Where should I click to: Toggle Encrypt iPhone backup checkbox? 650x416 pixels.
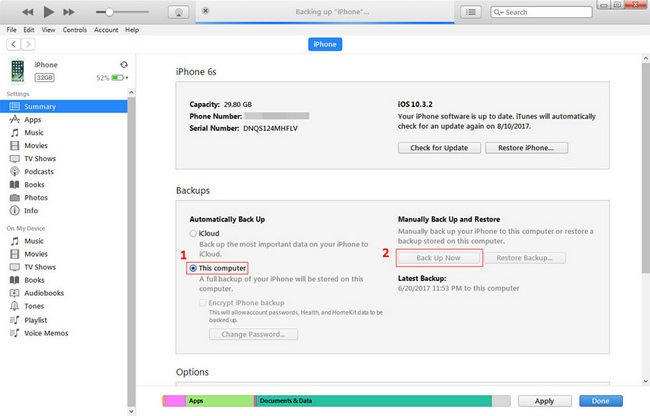point(203,303)
